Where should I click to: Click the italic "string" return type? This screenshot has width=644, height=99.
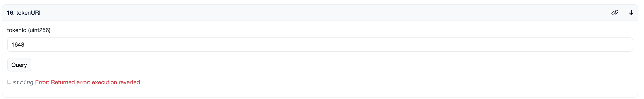click(23, 82)
